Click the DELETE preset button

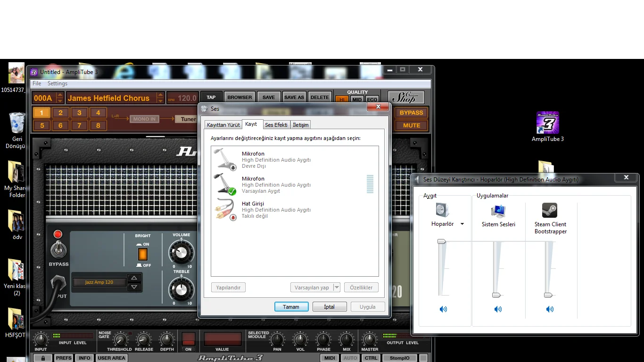[x=320, y=97]
